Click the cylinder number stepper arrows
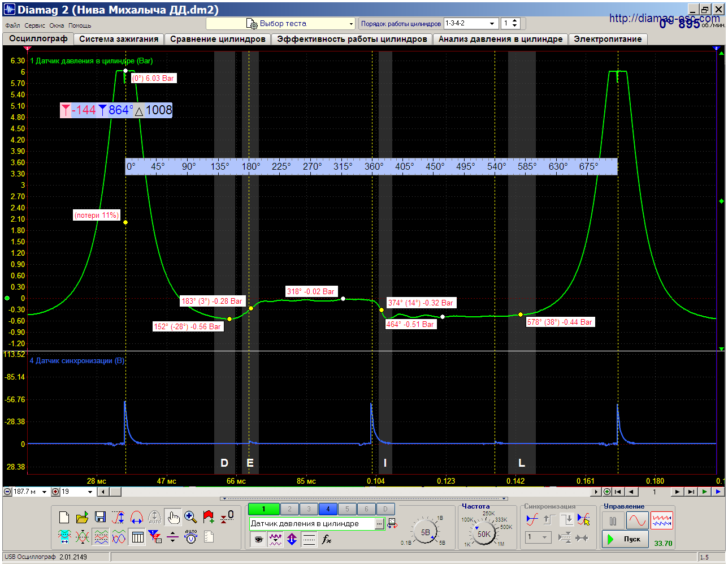728x564 pixels. [514, 24]
